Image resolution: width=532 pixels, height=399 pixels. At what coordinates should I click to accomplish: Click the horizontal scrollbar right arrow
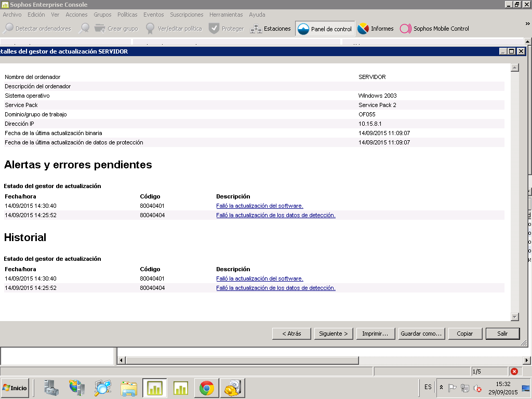pos(527,361)
